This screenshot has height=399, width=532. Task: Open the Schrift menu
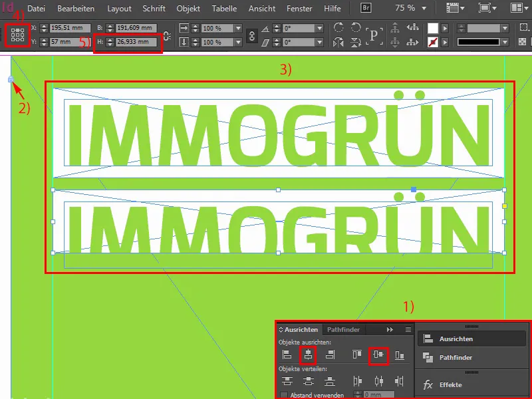click(x=154, y=9)
